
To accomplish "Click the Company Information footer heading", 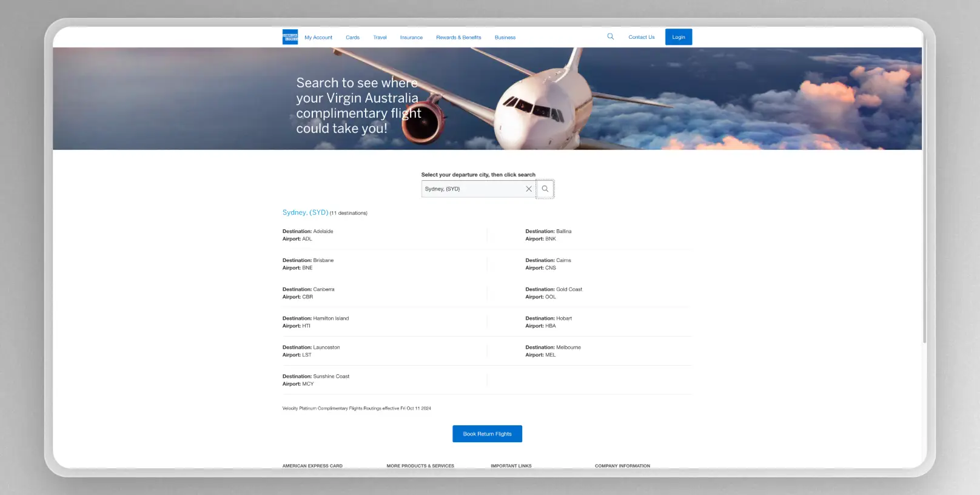I will click(x=622, y=466).
